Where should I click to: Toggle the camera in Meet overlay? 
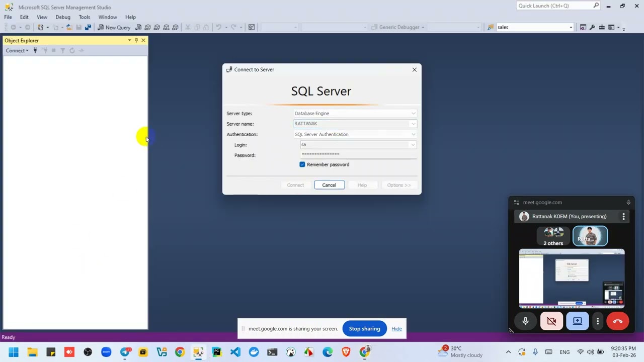coord(551,321)
